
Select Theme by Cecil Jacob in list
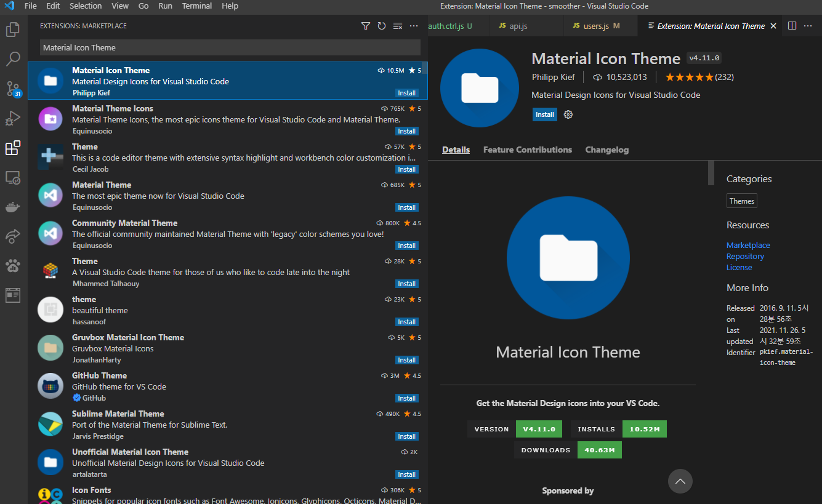[x=228, y=158]
